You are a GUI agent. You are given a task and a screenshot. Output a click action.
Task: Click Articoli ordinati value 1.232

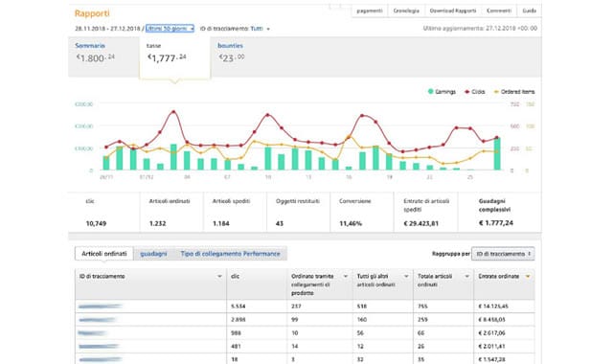pos(157,223)
